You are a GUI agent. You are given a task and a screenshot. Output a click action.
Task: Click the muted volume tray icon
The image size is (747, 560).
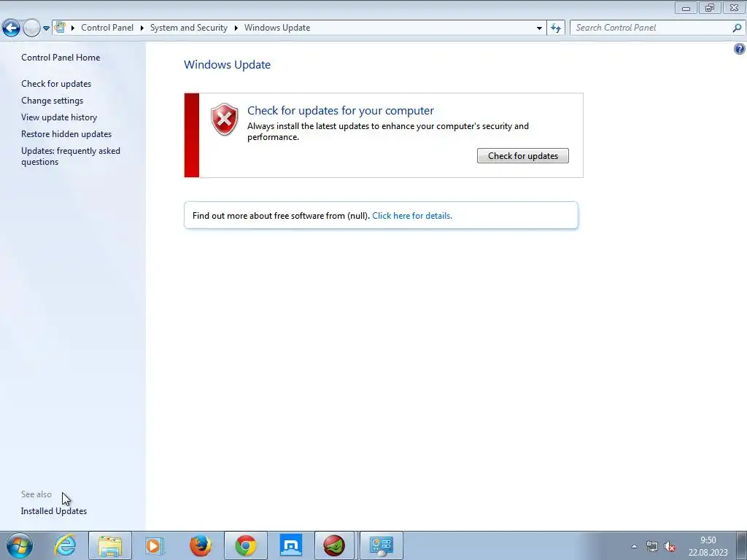[670, 546]
